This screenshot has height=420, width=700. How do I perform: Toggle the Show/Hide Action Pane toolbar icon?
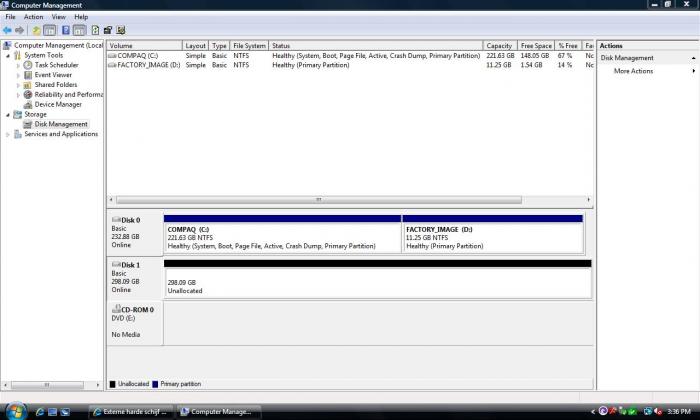79,30
